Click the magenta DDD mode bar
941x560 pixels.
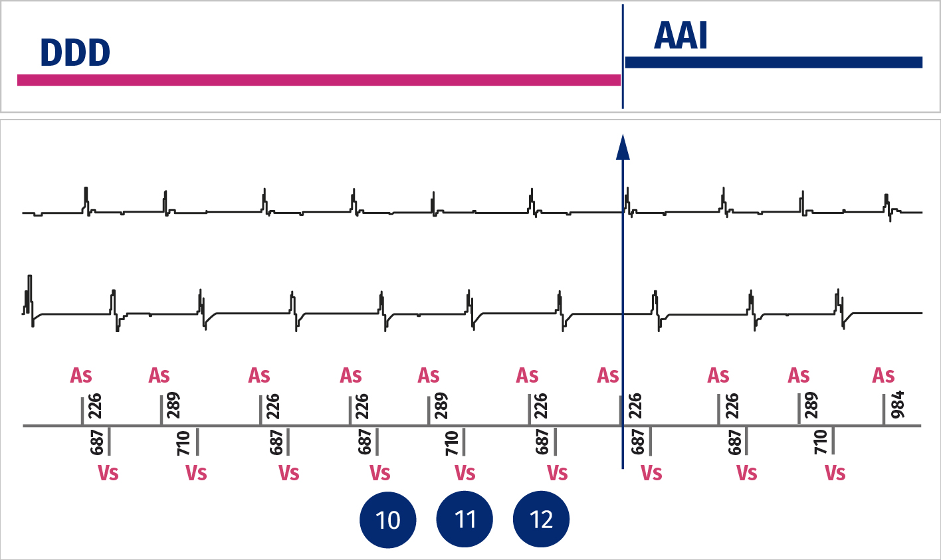click(319, 80)
